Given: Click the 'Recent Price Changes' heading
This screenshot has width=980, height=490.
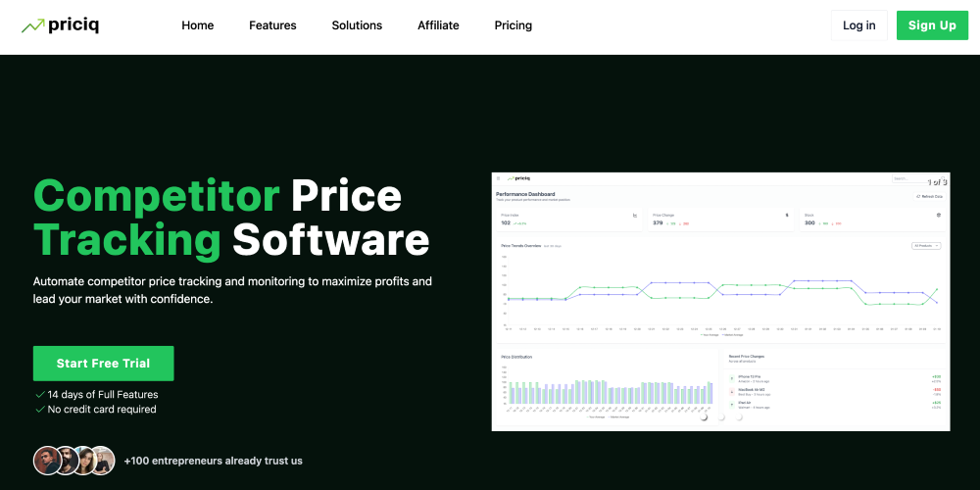Looking at the screenshot, I should click(x=746, y=357).
